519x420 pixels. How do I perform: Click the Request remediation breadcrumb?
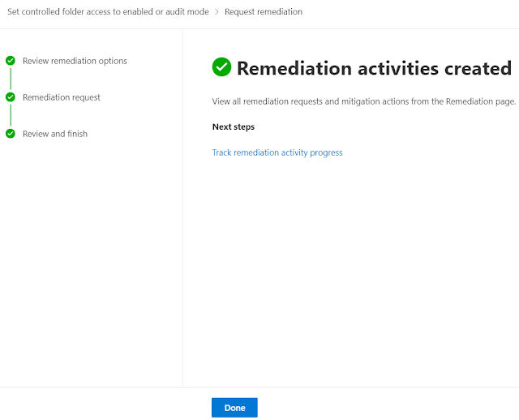tap(264, 12)
